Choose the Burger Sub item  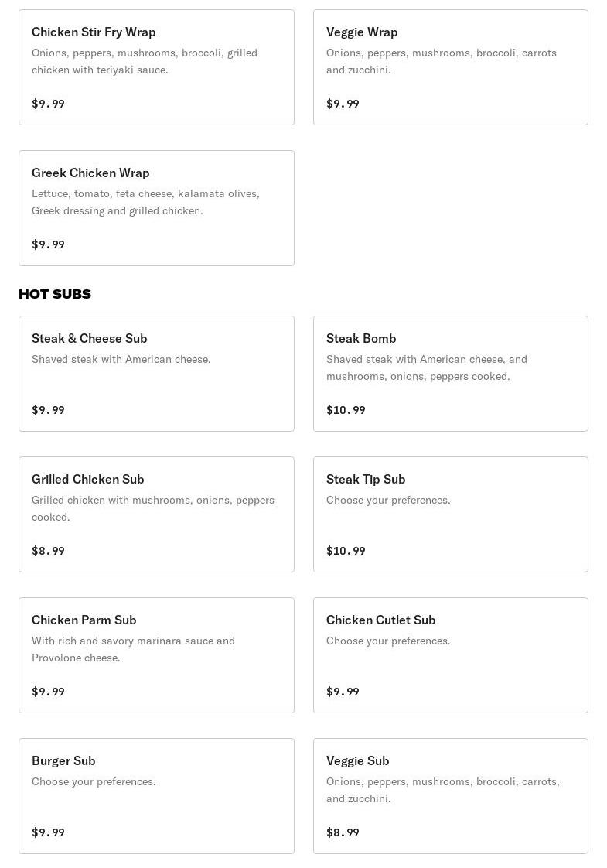pos(156,796)
